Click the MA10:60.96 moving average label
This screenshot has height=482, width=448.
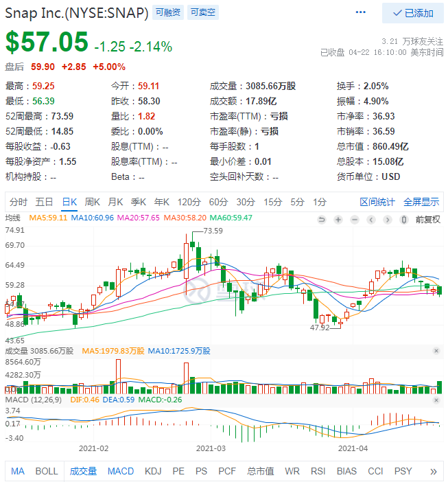pyautogui.click(x=92, y=218)
